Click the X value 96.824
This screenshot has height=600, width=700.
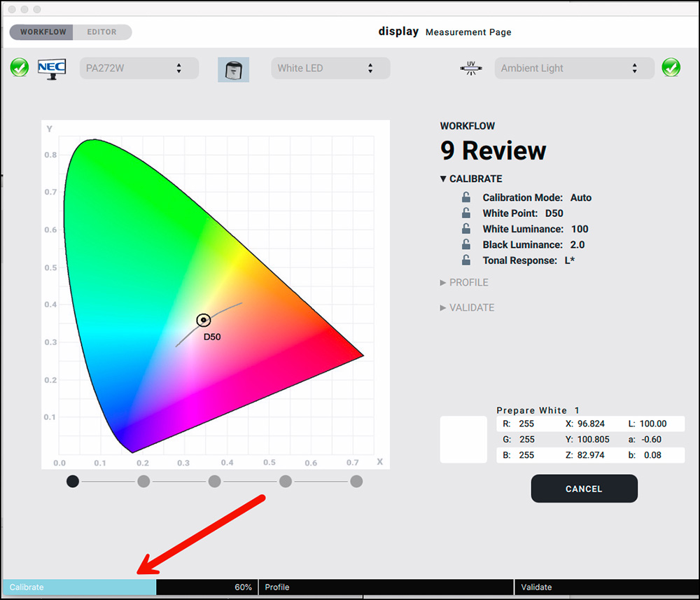coord(591,424)
